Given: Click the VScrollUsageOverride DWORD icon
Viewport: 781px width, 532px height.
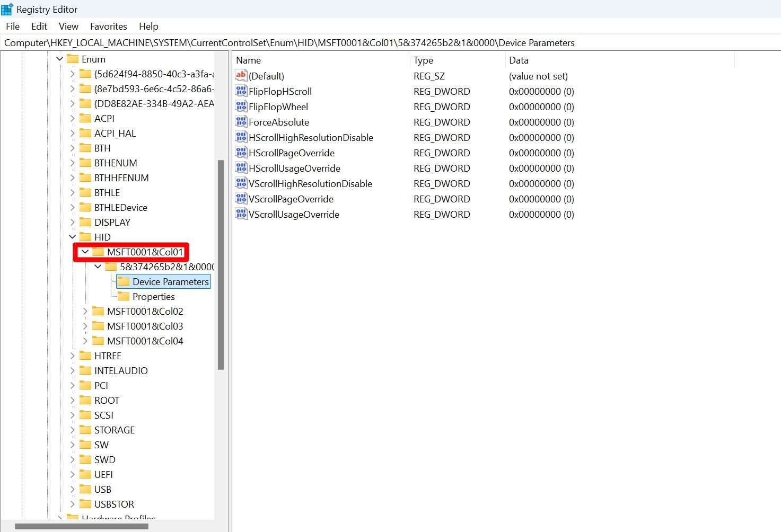Looking at the screenshot, I should click(241, 214).
